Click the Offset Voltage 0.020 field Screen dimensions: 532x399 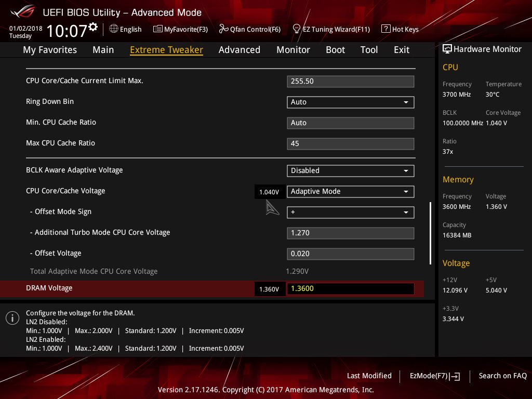[351, 254]
